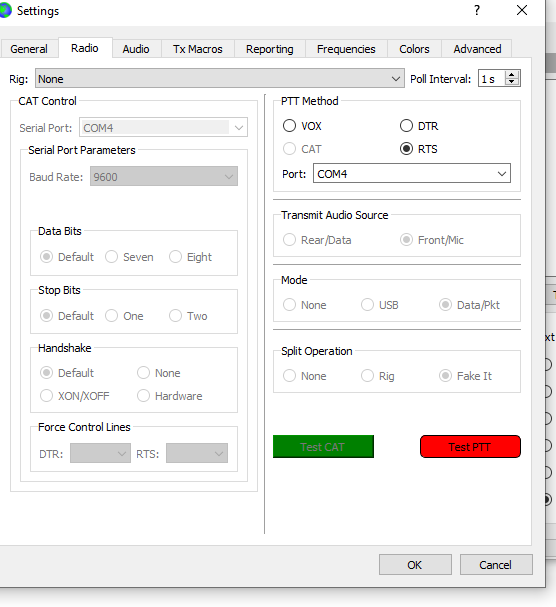Open the Frequencies tab

tap(346, 49)
